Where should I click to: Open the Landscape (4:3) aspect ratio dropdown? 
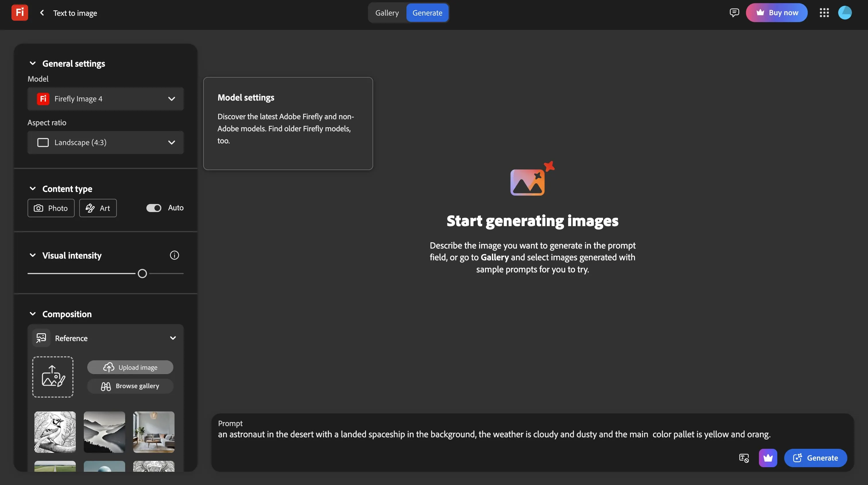point(105,143)
